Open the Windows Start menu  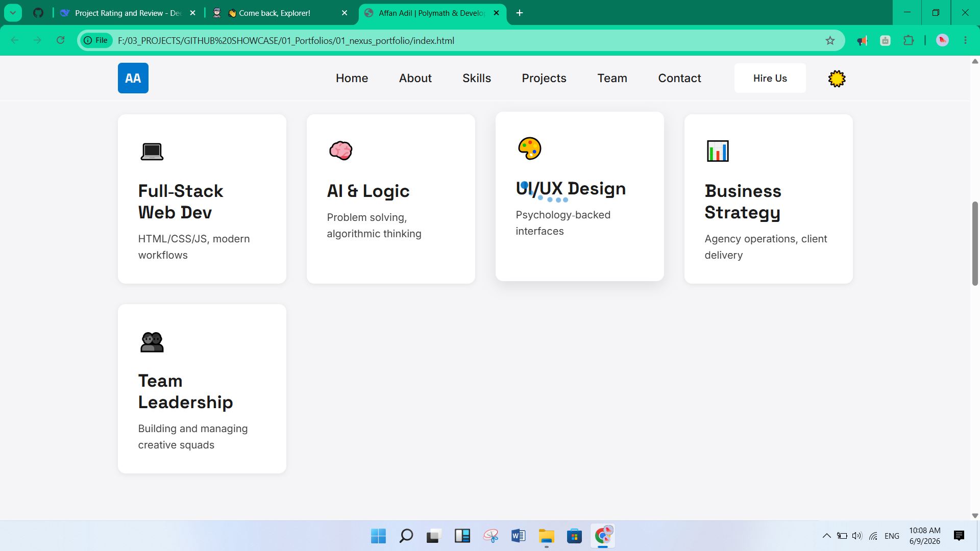pos(378,536)
